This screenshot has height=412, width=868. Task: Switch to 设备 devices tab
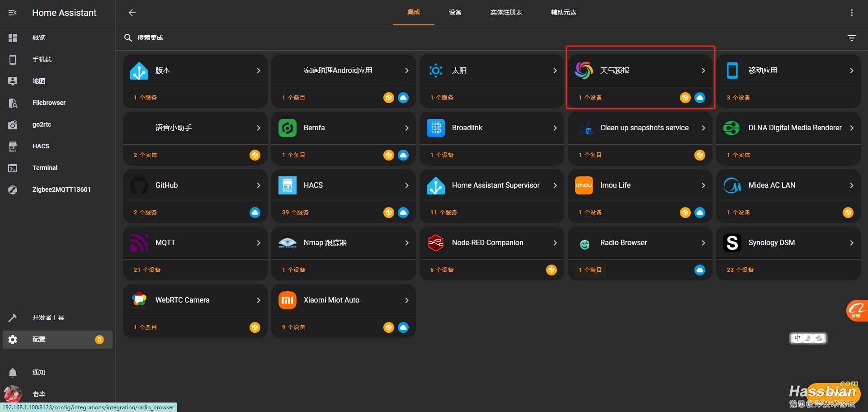click(455, 12)
